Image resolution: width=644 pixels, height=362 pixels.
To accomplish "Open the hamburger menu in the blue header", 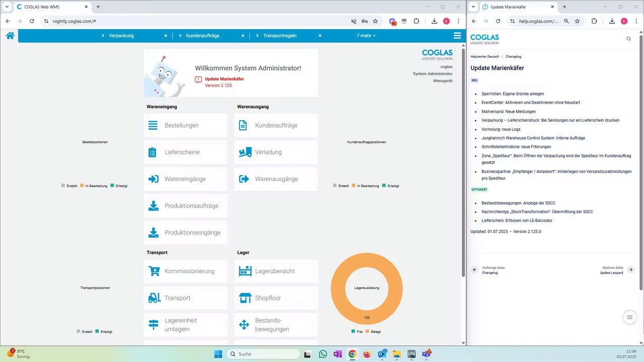I will (x=457, y=36).
